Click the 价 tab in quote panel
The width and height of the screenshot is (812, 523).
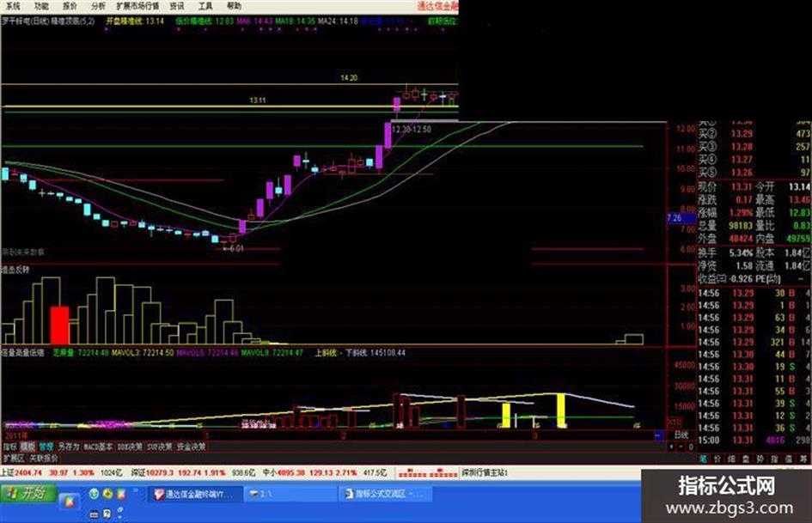[x=717, y=459]
